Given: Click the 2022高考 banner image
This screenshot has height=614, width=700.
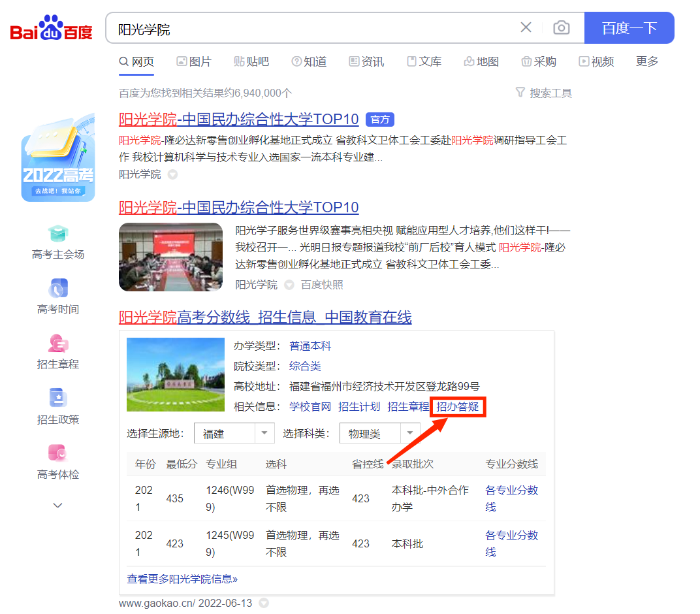Looking at the screenshot, I should pos(58,157).
